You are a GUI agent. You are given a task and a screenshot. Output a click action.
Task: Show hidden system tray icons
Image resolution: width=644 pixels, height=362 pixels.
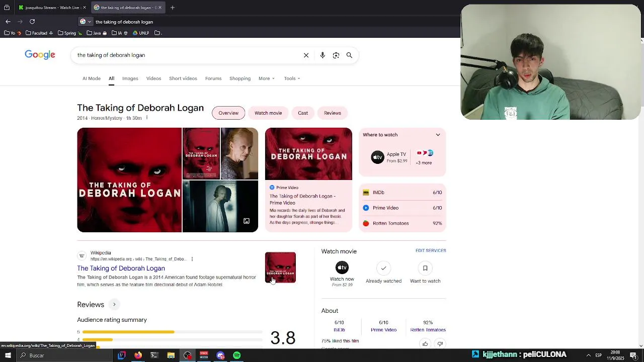(588, 355)
